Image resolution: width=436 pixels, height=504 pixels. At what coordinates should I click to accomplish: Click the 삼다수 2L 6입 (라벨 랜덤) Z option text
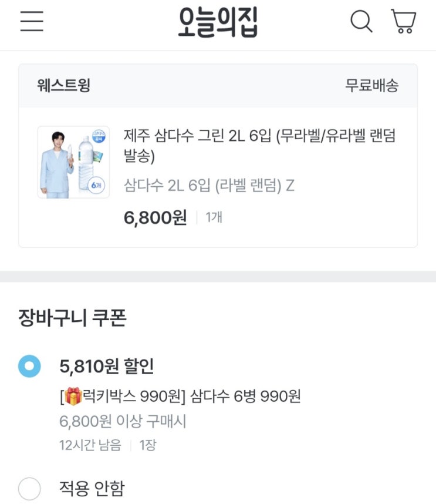209,186
